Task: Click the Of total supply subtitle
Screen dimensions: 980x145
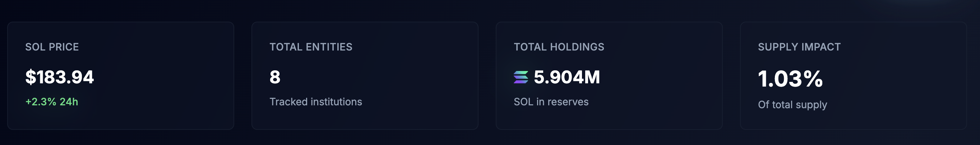Action: point(792,105)
